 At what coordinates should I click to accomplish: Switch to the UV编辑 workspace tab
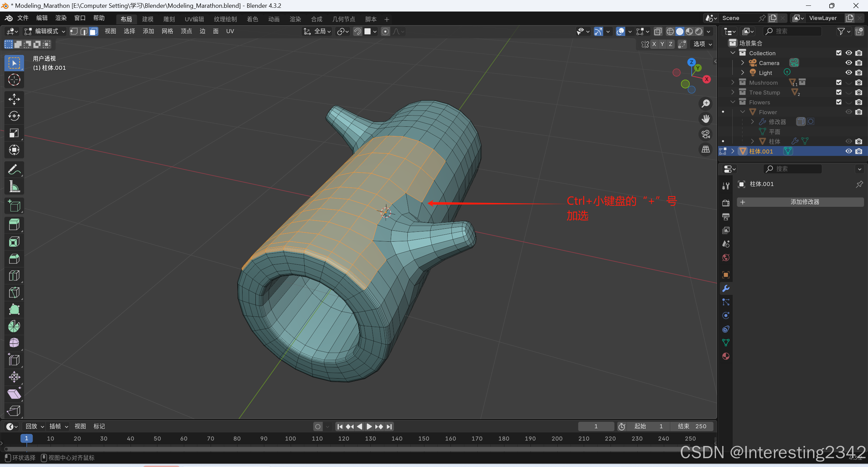194,19
